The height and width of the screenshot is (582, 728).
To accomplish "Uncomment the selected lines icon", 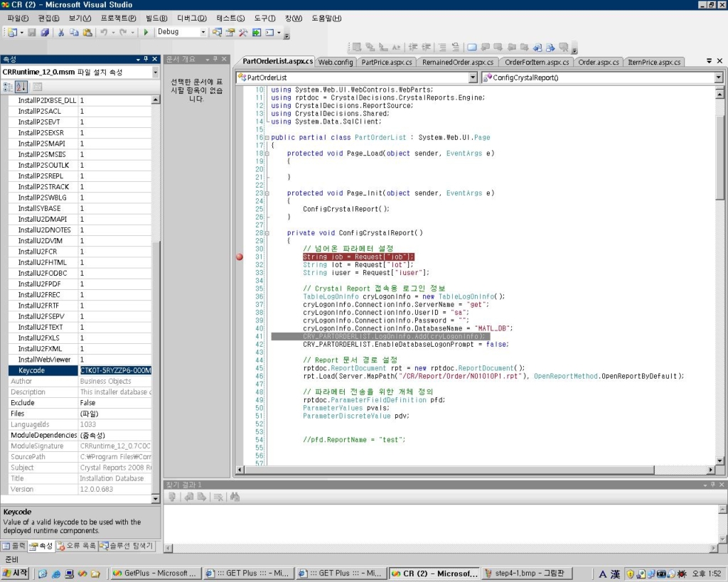I will point(456,48).
